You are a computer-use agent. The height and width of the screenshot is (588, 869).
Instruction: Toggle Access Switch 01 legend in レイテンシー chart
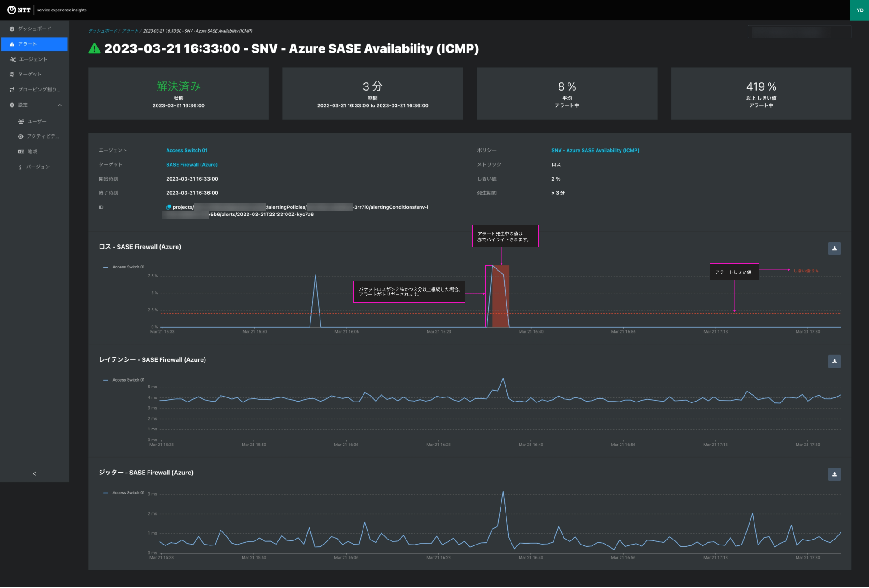[x=124, y=380]
